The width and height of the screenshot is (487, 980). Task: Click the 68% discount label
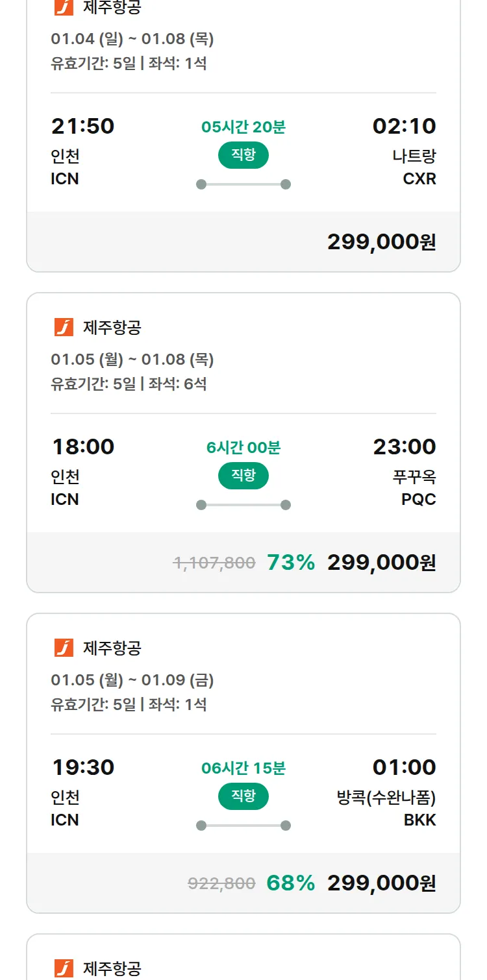(290, 883)
